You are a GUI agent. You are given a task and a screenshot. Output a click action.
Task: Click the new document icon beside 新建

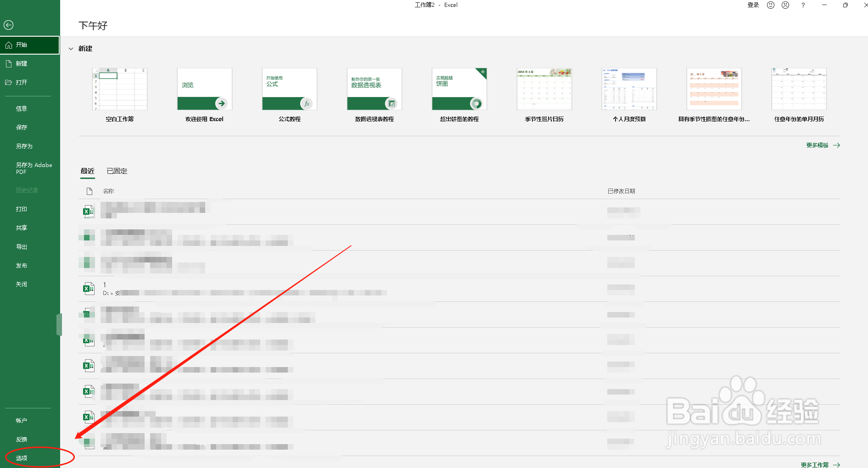point(8,64)
